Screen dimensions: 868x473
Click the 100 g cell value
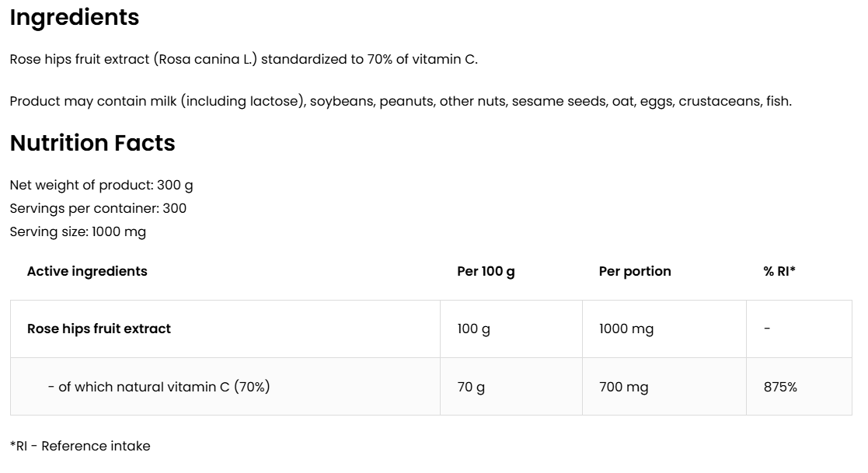[x=473, y=329]
